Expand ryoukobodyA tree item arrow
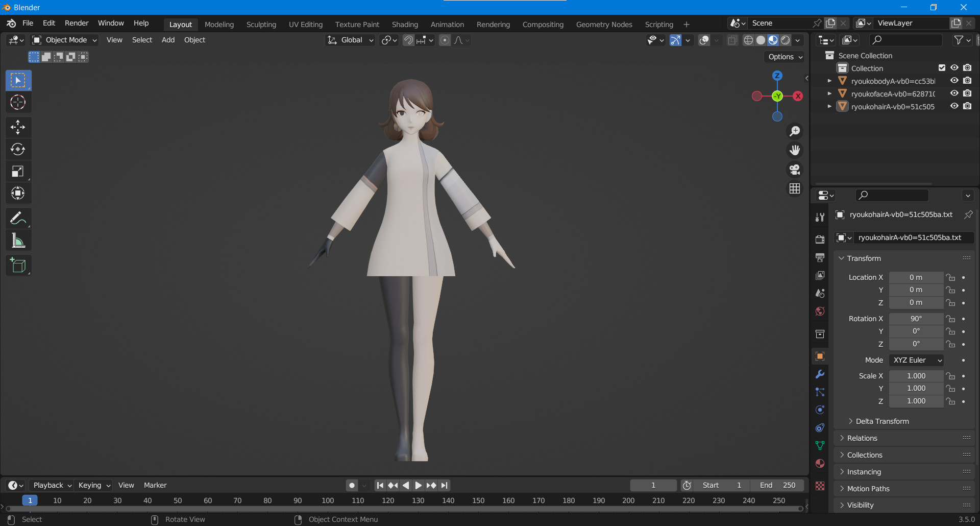Viewport: 980px width, 526px height. 829,81
